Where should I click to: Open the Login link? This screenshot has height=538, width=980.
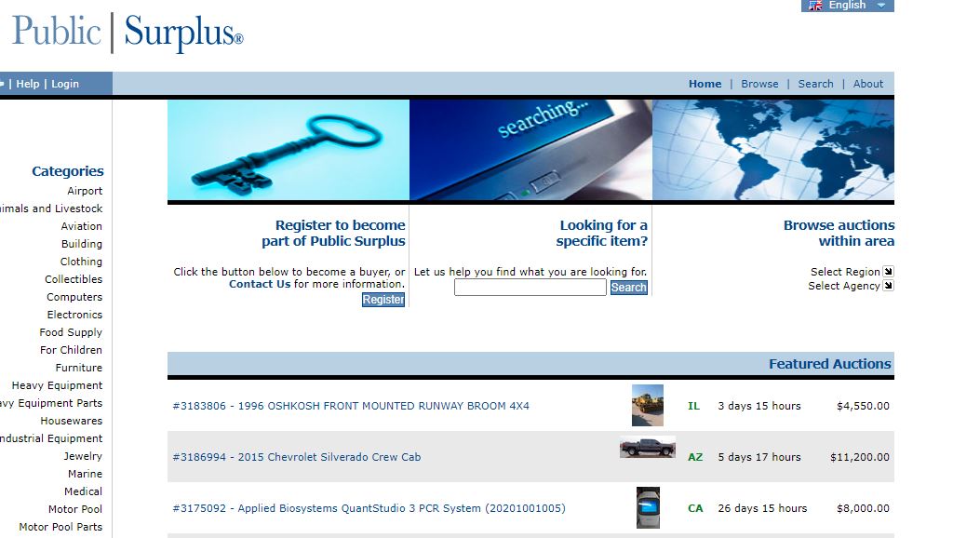coord(65,84)
